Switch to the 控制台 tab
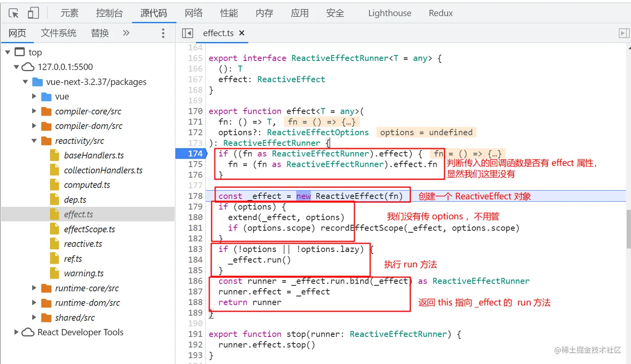This screenshot has height=364, width=631. (x=109, y=13)
